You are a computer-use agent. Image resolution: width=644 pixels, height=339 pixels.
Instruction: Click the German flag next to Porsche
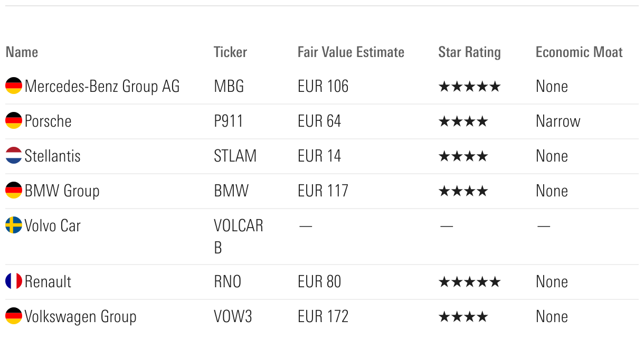14,120
